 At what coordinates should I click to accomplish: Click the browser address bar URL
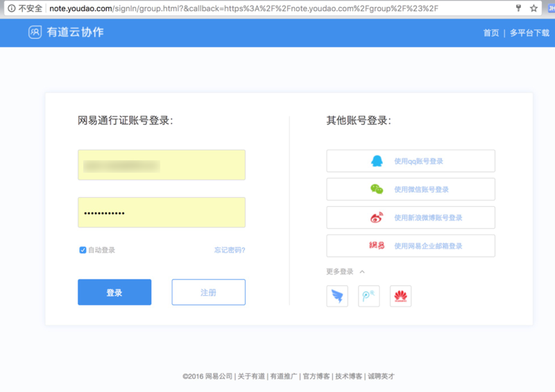[x=244, y=8]
